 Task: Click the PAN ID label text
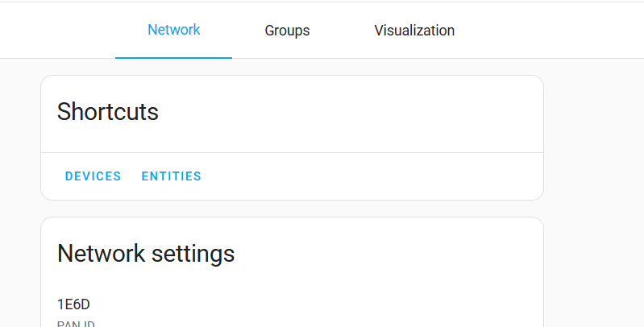click(76, 324)
